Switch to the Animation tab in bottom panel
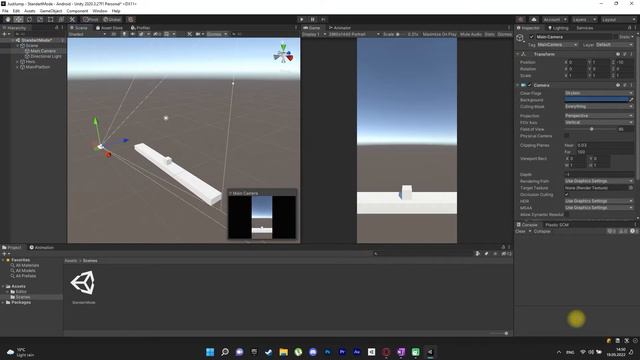This screenshot has height=360, width=640. coord(41,247)
